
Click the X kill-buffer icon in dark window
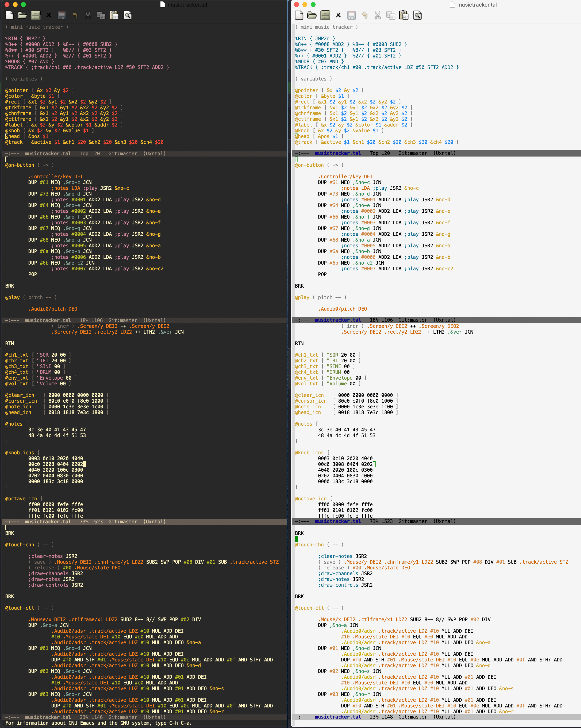click(49, 15)
